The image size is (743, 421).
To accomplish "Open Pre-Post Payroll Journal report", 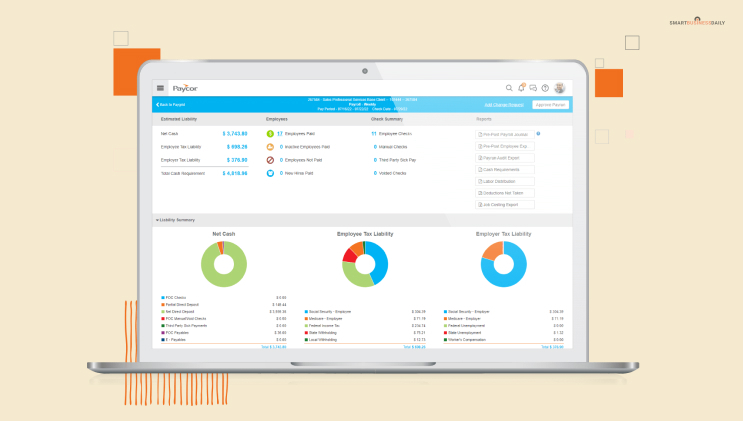I will (505, 135).
